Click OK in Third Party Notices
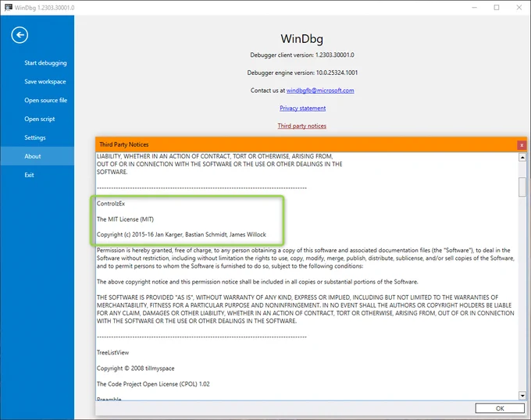531x420 pixels. [500, 408]
